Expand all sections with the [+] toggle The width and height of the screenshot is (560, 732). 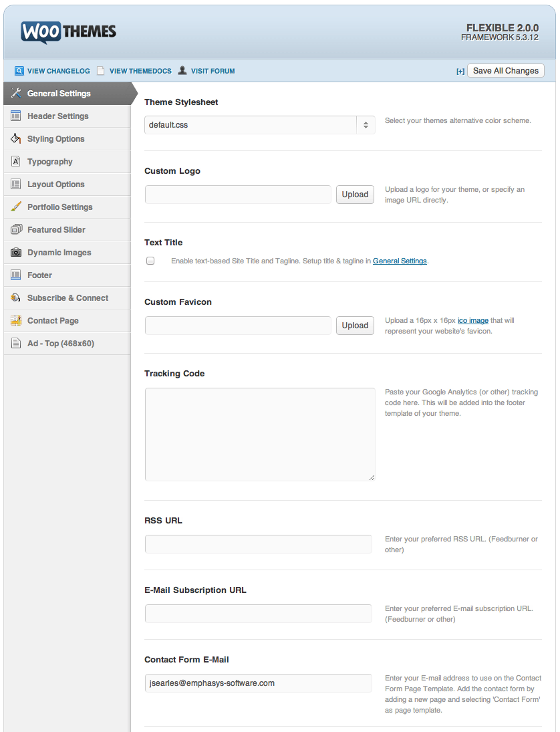tap(460, 72)
